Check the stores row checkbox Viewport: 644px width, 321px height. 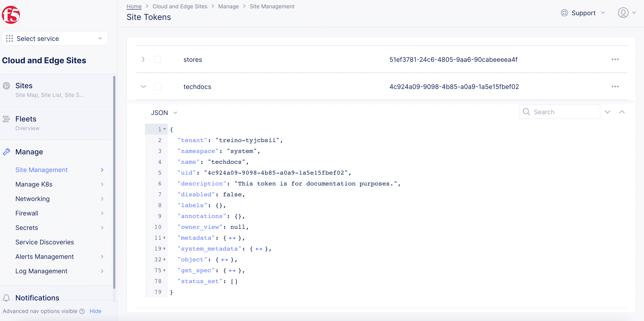point(157,59)
